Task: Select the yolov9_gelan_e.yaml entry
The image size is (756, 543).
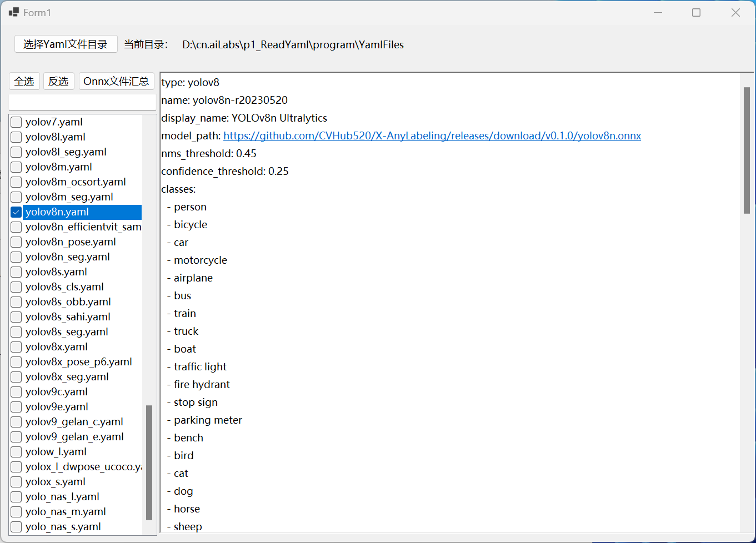Action: [x=74, y=437]
